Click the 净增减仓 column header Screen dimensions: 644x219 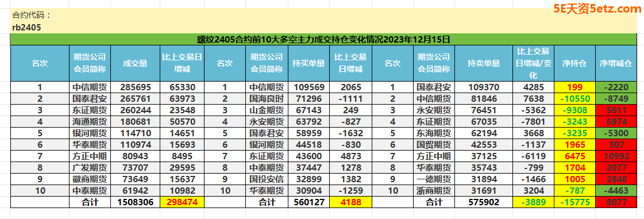coord(615,63)
